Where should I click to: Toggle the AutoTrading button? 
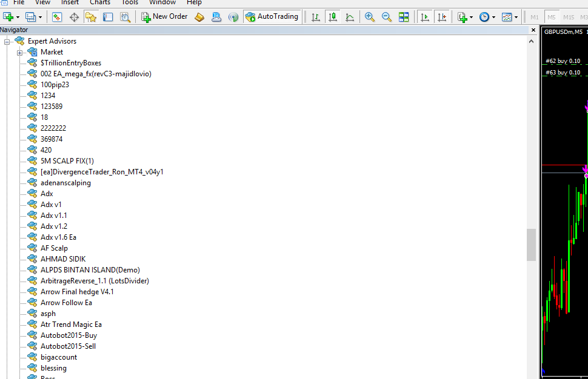[272, 16]
